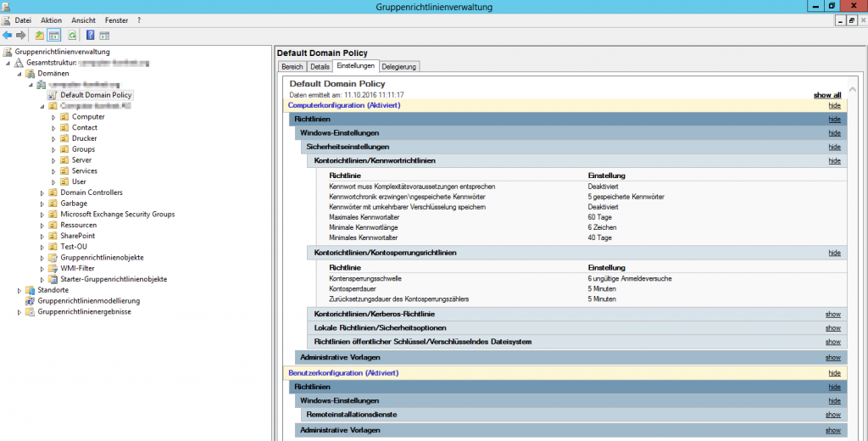Image resolution: width=868 pixels, height=441 pixels.
Task: Expand the Groups OU node
Action: pos(53,149)
